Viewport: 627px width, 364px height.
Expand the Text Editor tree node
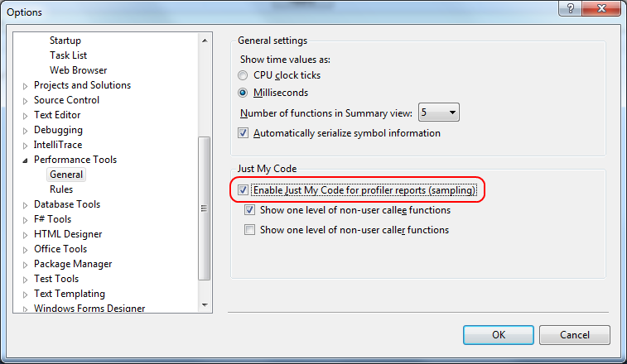pos(25,116)
